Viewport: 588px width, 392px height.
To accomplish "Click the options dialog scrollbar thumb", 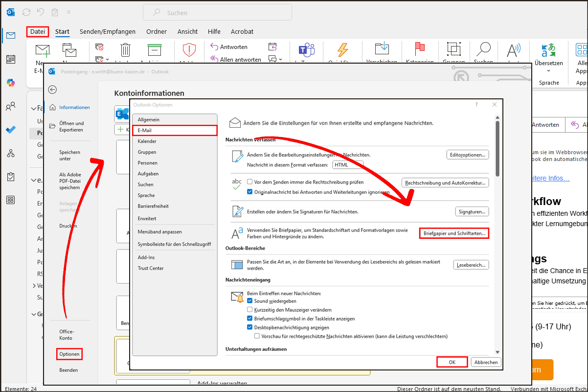I will click(498, 149).
